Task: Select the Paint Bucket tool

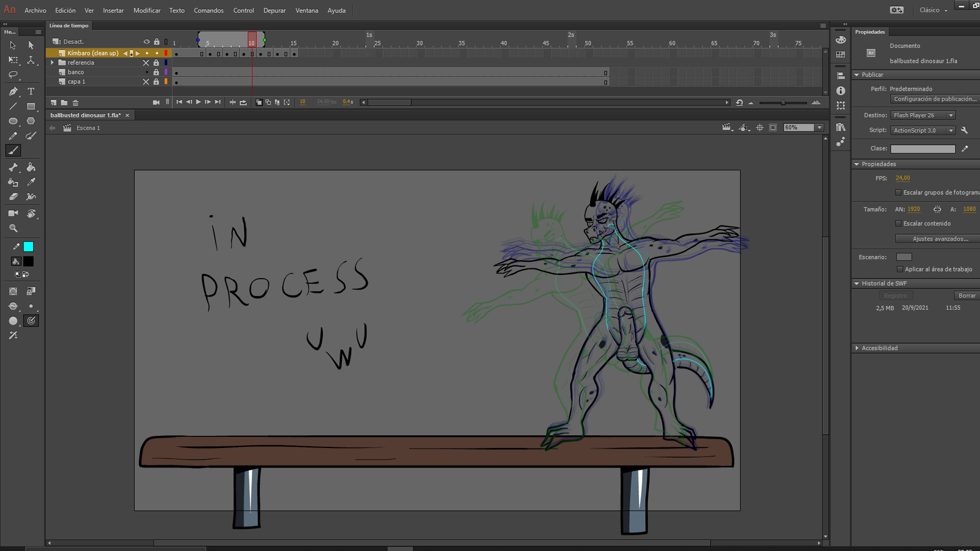Action: tap(31, 167)
